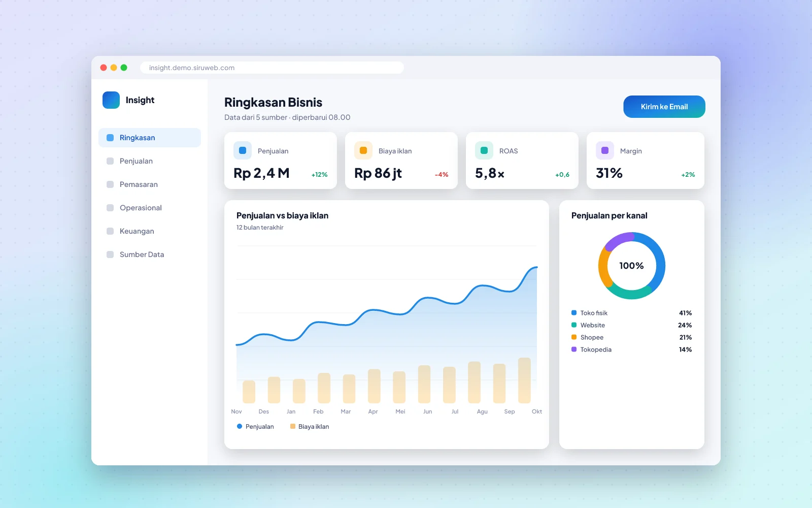
Task: Click the blue Toko fisik legend swatch
Action: click(574, 313)
